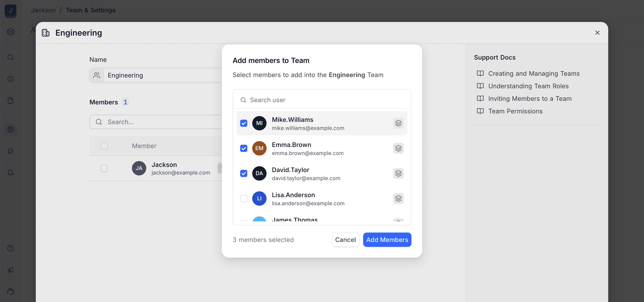Viewport: 644px width, 302px height.
Task: Click the layers icon next to Mike.Williams
Action: pos(398,123)
